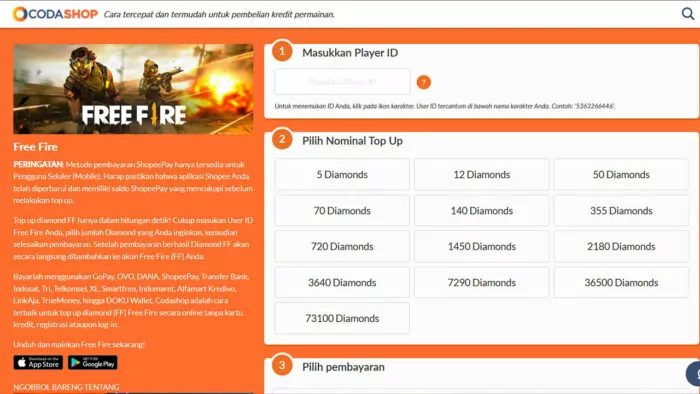The image size is (700, 394).
Task: Choose the 70 Diamonds top up
Action: pyautogui.click(x=342, y=211)
